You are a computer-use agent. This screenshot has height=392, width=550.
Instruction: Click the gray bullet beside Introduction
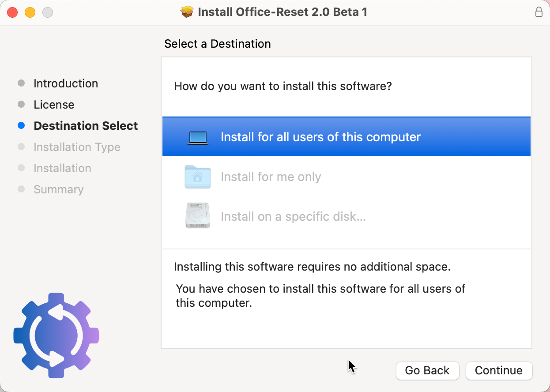tap(21, 83)
